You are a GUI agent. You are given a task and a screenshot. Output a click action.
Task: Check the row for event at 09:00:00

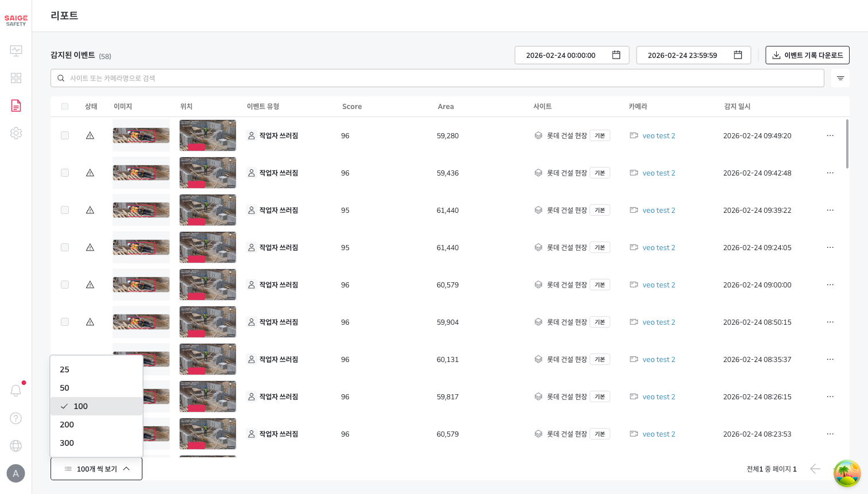65,285
